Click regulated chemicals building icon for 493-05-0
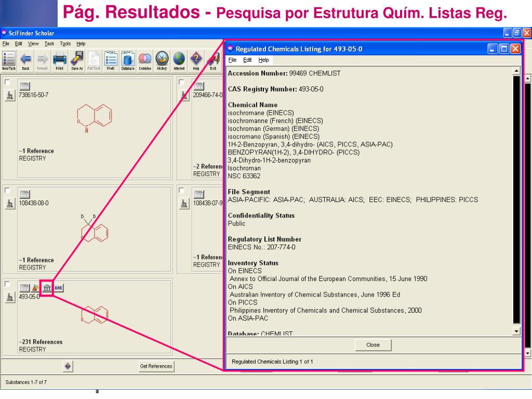This screenshot has height=399, width=532. 47,288
